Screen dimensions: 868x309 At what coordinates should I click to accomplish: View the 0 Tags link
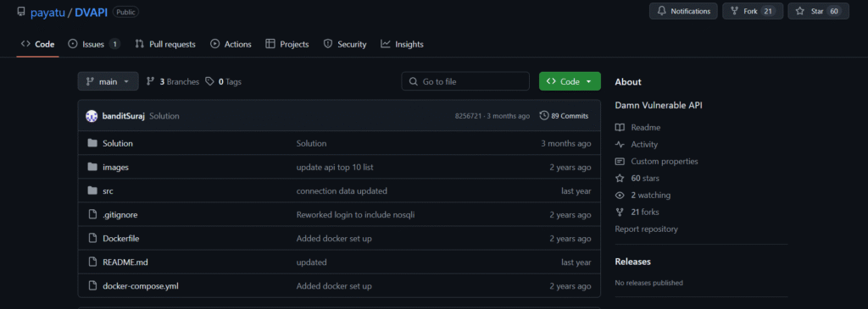click(224, 81)
